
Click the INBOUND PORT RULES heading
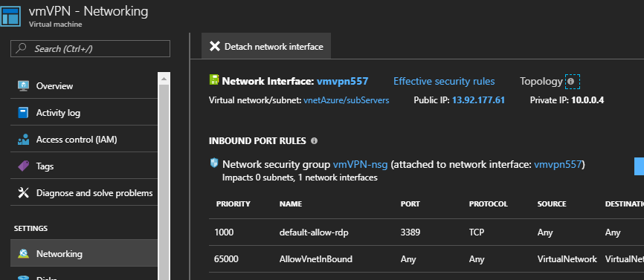point(257,141)
